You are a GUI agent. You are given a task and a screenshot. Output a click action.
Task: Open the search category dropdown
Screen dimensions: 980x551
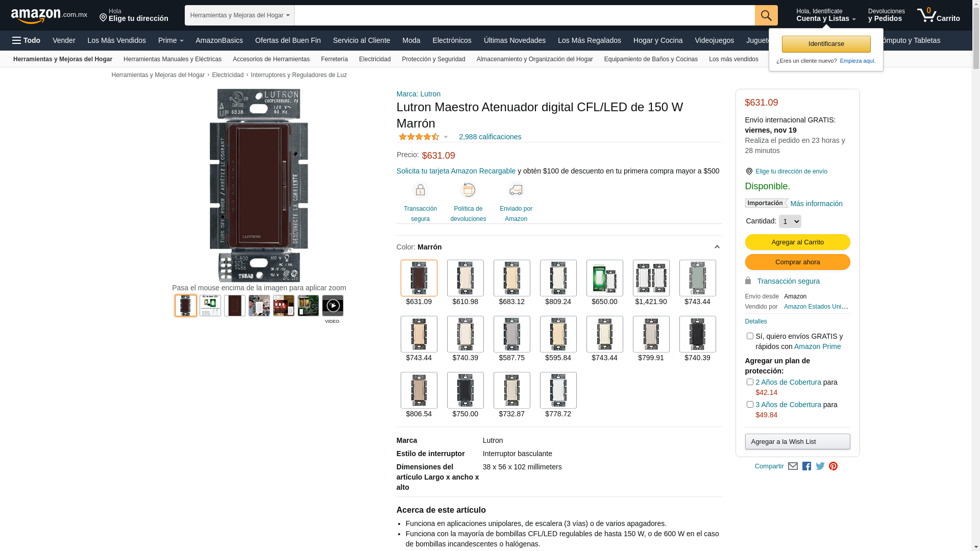pyautogui.click(x=239, y=15)
